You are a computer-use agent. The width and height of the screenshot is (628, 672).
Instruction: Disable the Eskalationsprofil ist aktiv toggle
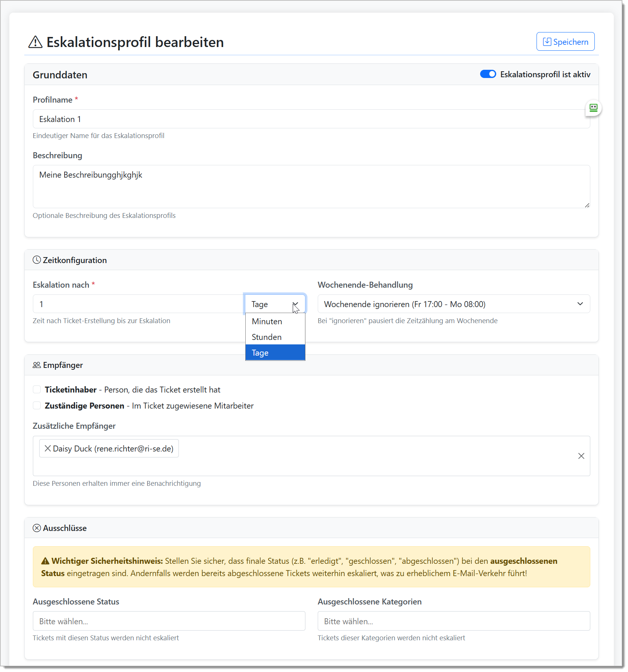click(x=488, y=74)
